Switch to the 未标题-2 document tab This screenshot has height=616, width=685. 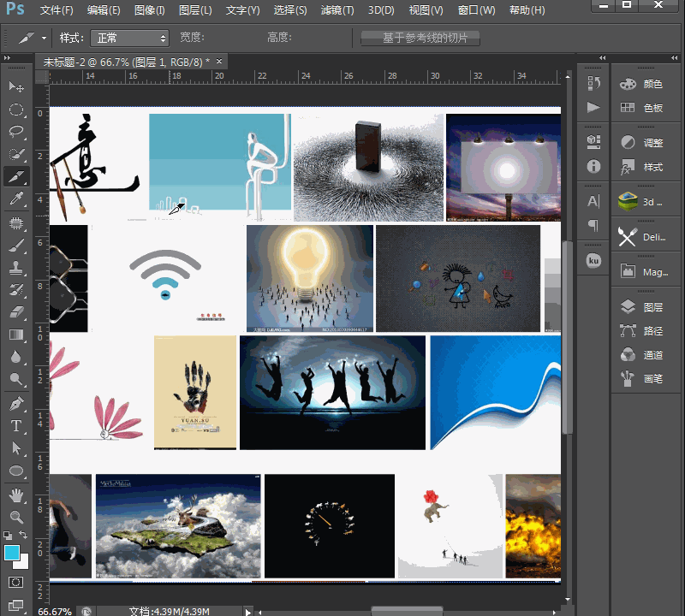[126, 62]
